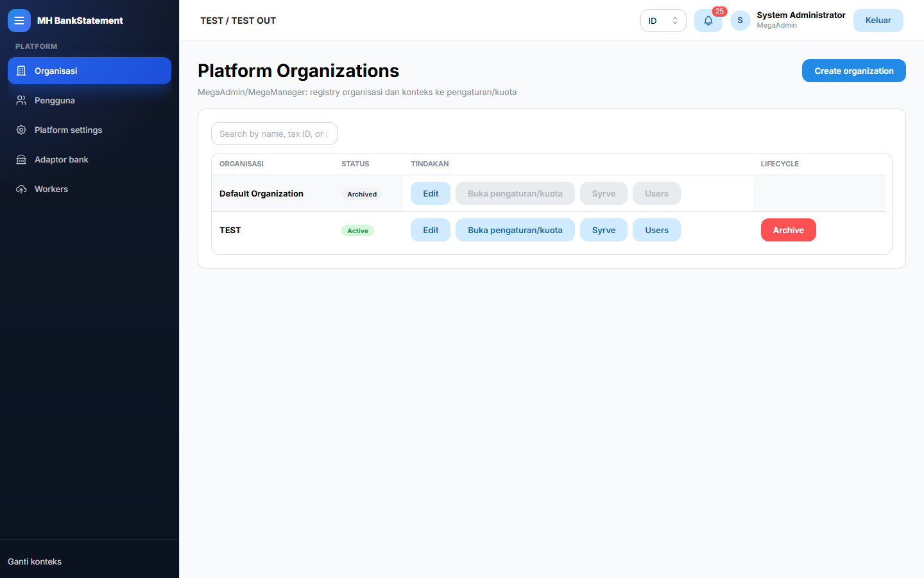The height and width of the screenshot is (578, 924).
Task: Click the System Administrator avatar
Action: coord(740,21)
